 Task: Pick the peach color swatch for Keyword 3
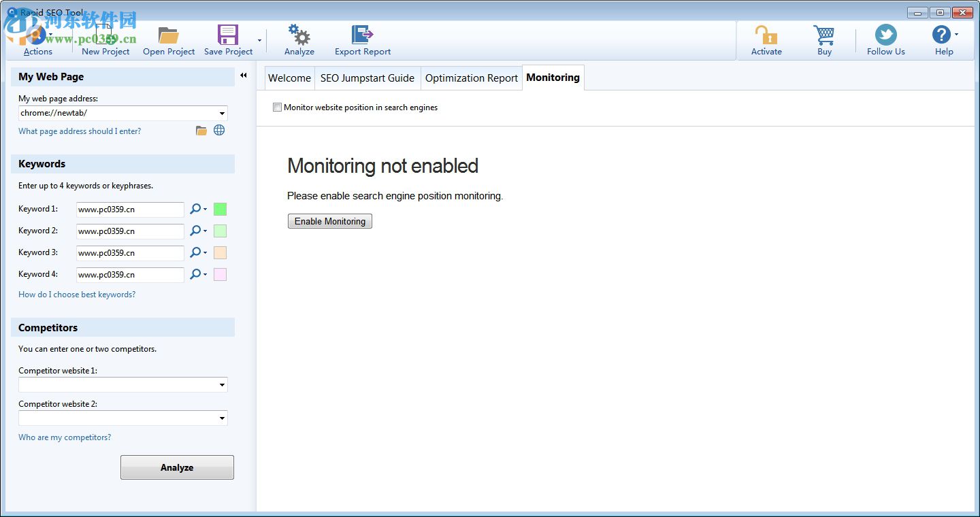pyautogui.click(x=220, y=253)
